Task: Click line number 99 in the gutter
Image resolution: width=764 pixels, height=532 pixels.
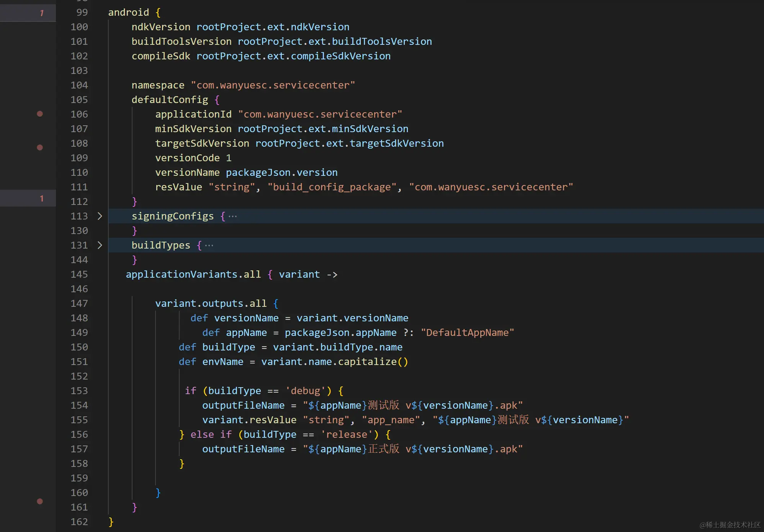Action: pyautogui.click(x=82, y=12)
